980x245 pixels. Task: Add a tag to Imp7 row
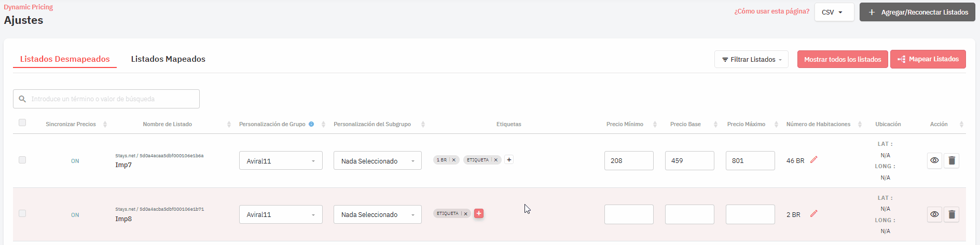coord(509,160)
